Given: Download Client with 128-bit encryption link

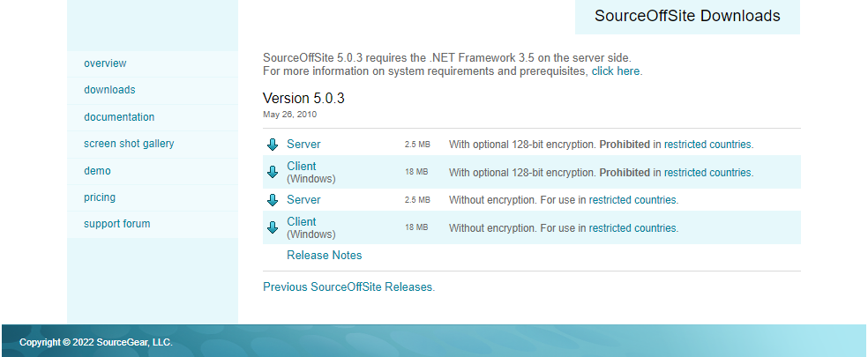Looking at the screenshot, I should [x=302, y=167].
